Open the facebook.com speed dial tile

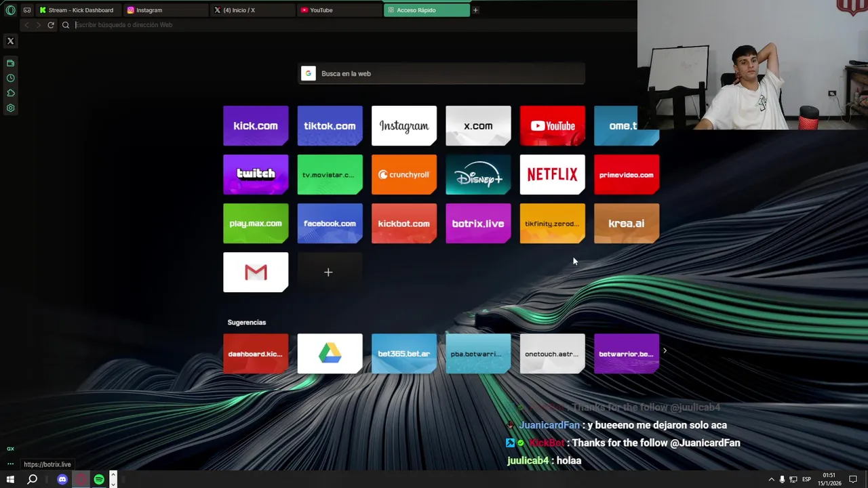tap(330, 224)
